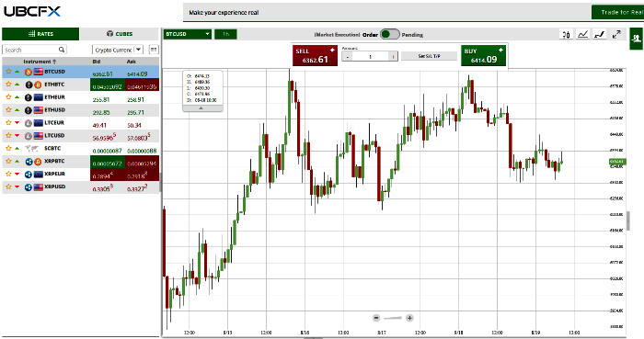Image resolution: width=644 pixels, height=339 pixels.
Task: Open drawing tools icon in chart toolbar
Action: tap(600, 34)
